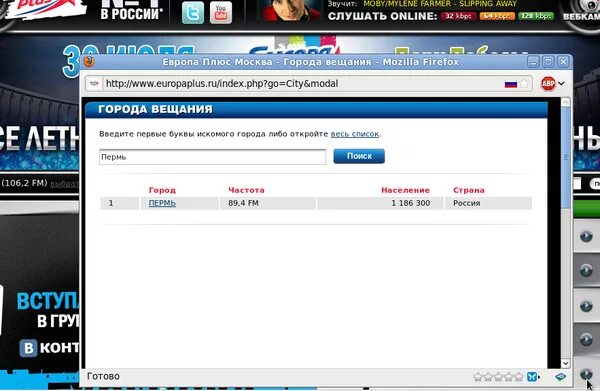Open the Twitter icon on Europa Plus page

[x=193, y=12]
